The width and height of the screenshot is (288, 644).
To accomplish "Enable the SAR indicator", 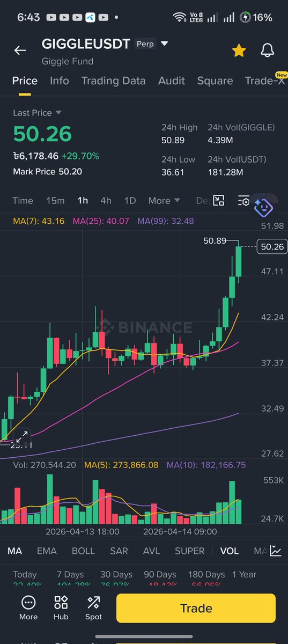I will point(119,551).
